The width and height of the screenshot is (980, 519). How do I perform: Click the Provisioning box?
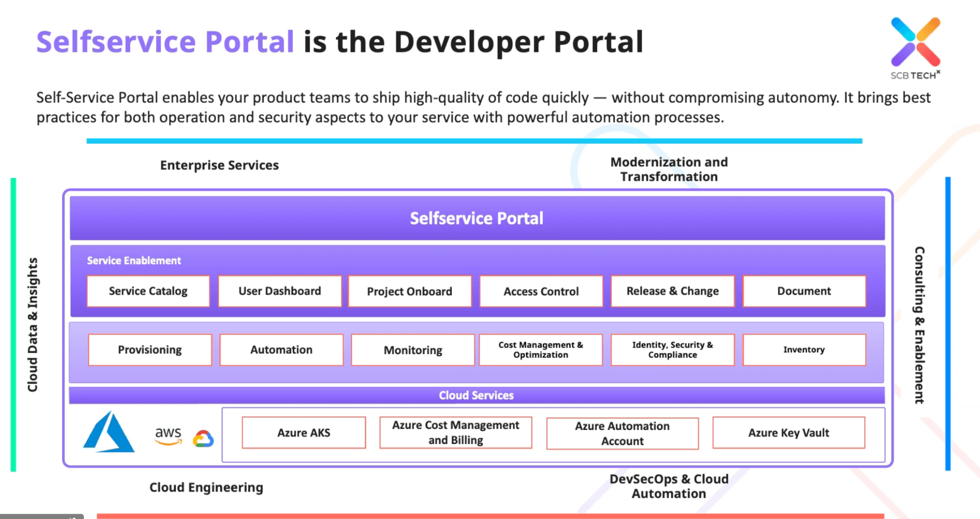click(150, 350)
